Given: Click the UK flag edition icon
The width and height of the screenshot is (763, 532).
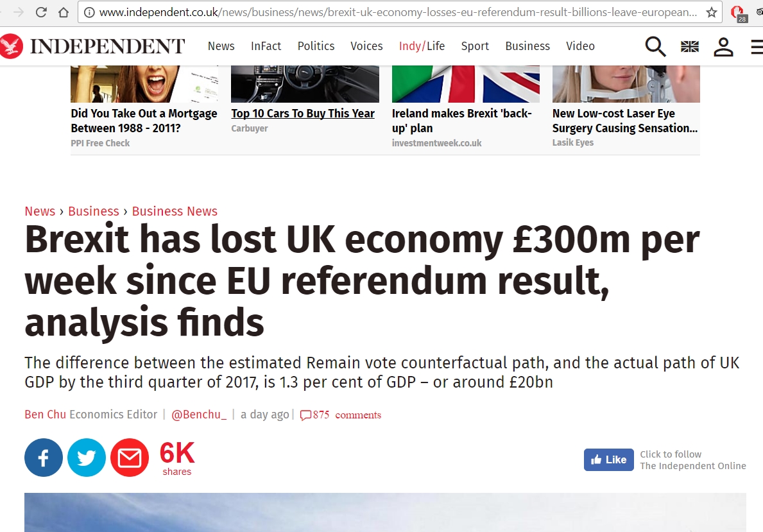Looking at the screenshot, I should [689, 47].
